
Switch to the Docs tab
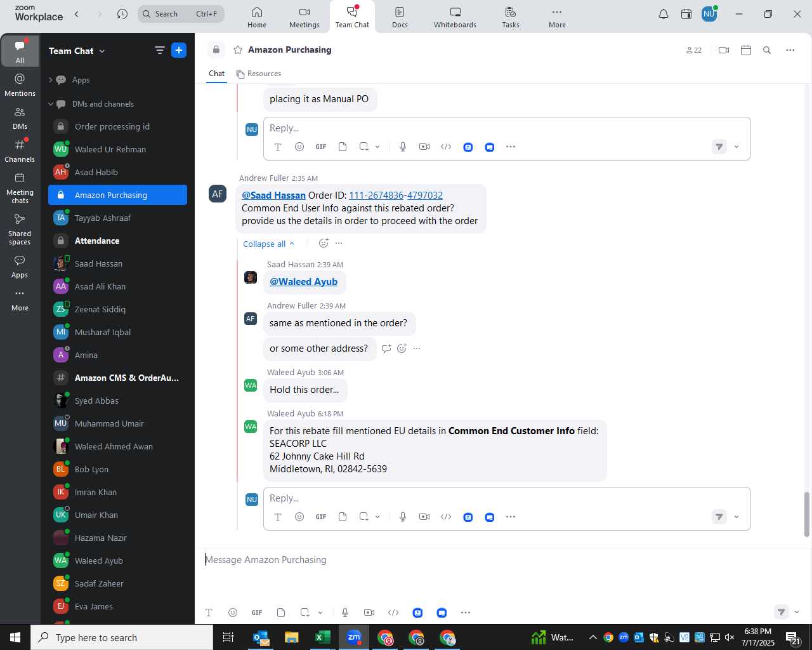[x=400, y=17]
